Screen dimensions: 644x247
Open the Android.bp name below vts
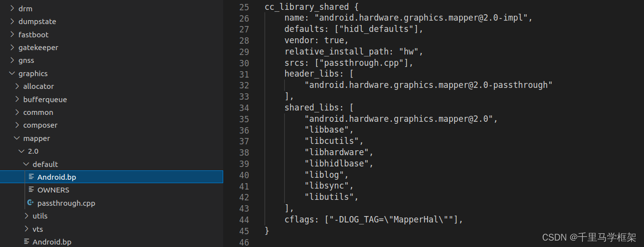[x=52, y=242]
